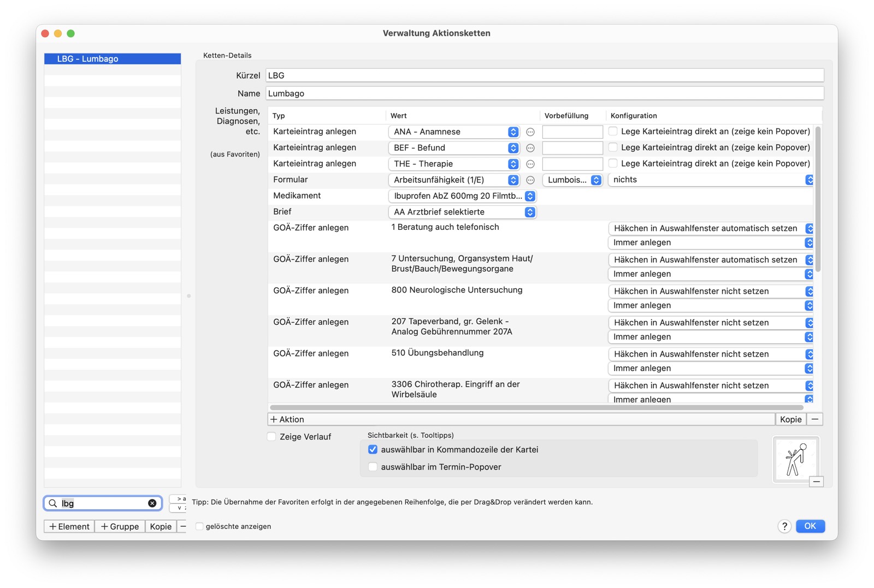Uncheck auswählbar in Kommandozeile der Kartei

373,450
